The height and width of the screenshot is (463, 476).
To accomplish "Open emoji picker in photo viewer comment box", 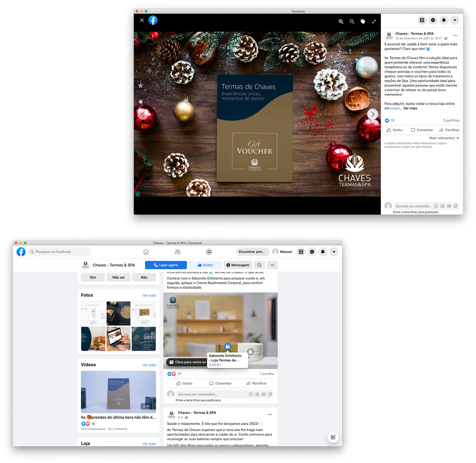I will coord(436,206).
